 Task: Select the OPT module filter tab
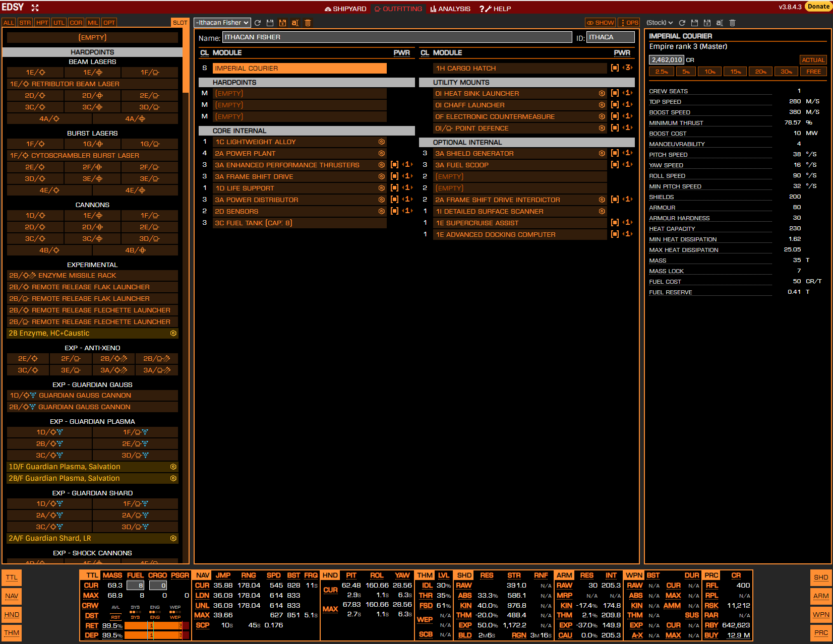(x=109, y=23)
